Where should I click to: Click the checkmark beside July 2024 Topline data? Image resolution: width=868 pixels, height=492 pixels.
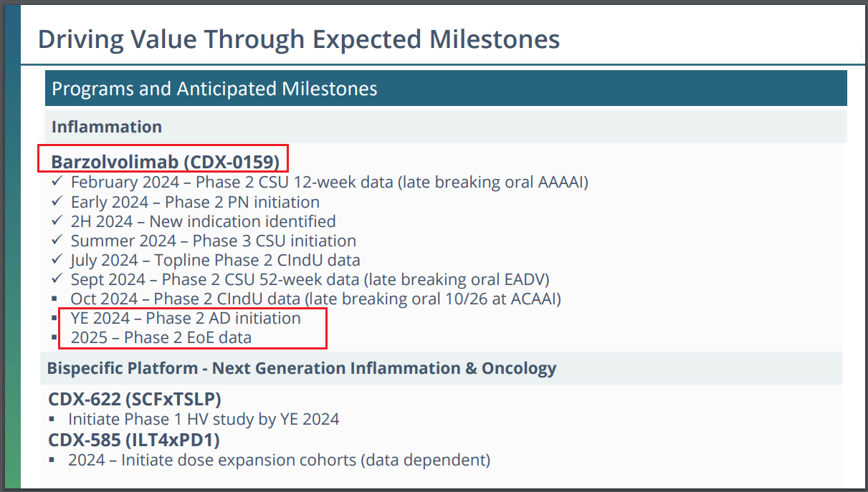(57, 260)
